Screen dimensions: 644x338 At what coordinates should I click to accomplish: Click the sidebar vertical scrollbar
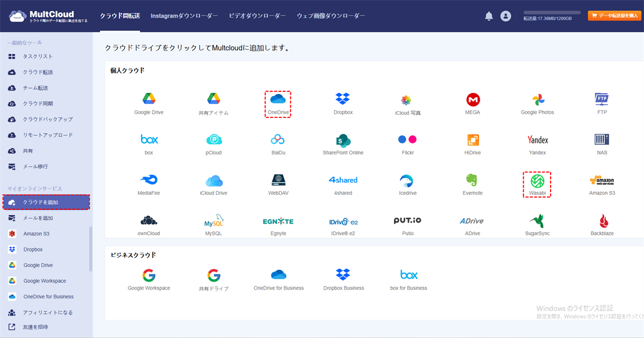tap(90, 248)
